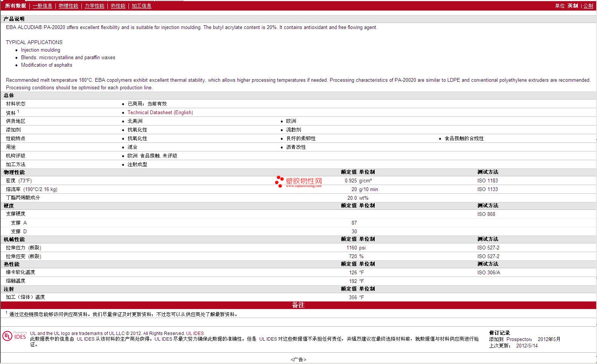Viewport: 597px width, 364px height.
Task: Click the 食品接触的合规性 feature entry
Action: click(464, 138)
